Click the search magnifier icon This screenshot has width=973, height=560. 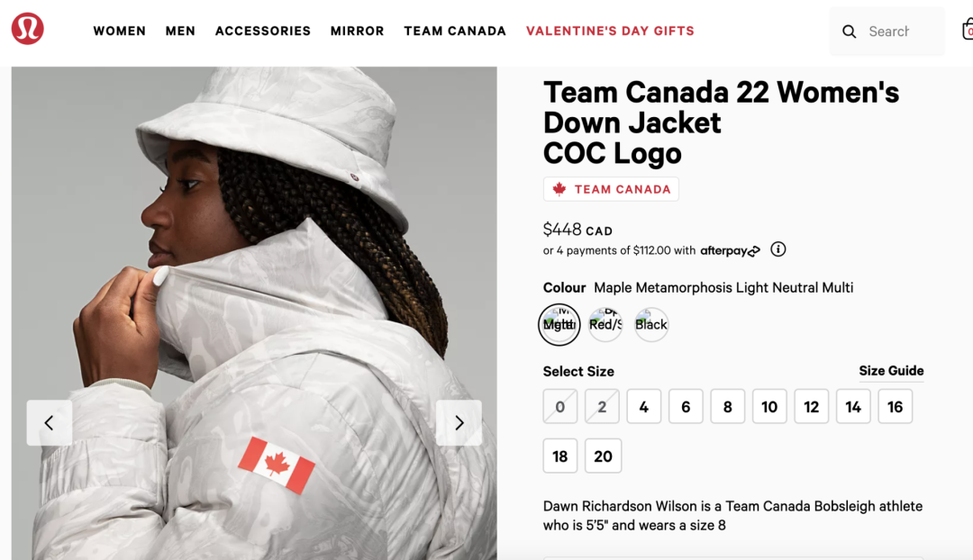coord(849,32)
